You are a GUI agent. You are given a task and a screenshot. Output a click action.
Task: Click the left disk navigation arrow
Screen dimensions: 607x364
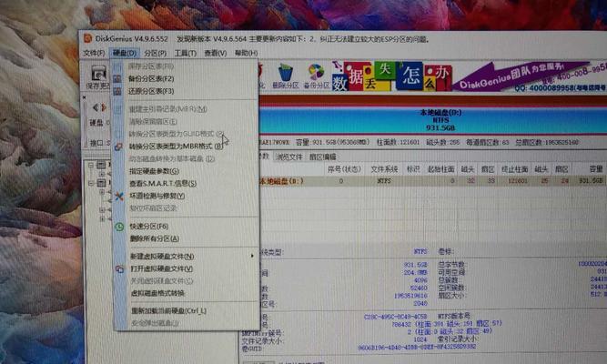point(96,107)
